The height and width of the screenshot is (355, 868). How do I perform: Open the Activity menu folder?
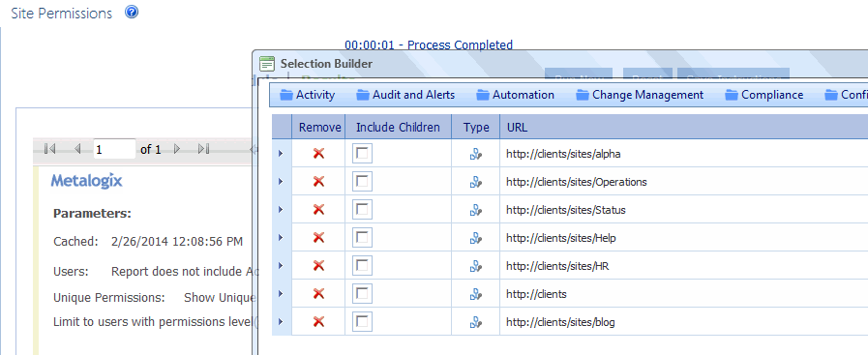point(308,95)
